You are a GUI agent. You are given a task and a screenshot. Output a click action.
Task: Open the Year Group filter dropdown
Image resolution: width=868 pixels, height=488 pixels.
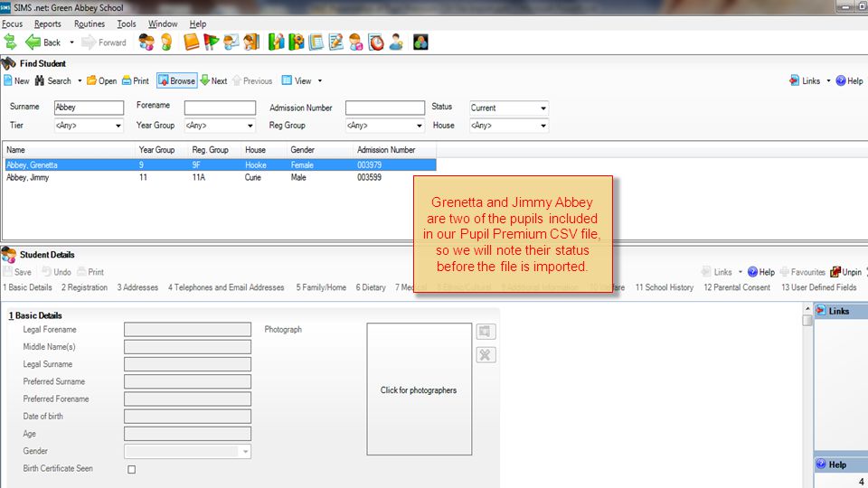tap(220, 126)
